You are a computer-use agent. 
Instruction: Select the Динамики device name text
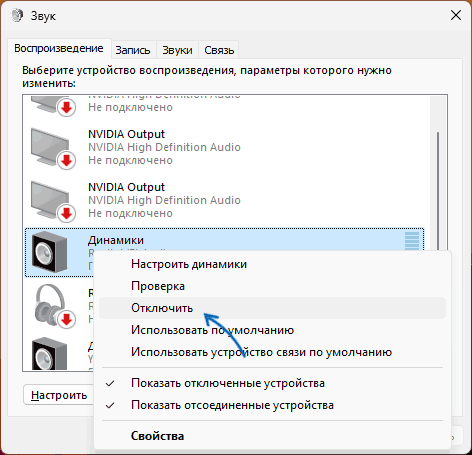(x=116, y=240)
